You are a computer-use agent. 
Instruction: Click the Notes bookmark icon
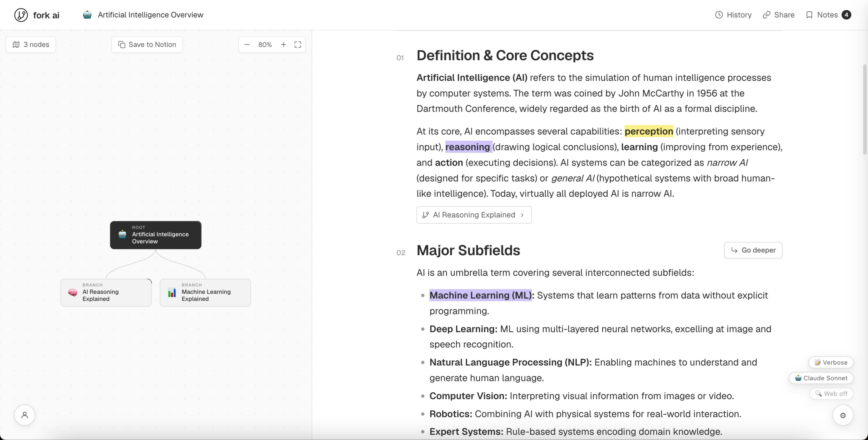(x=809, y=15)
